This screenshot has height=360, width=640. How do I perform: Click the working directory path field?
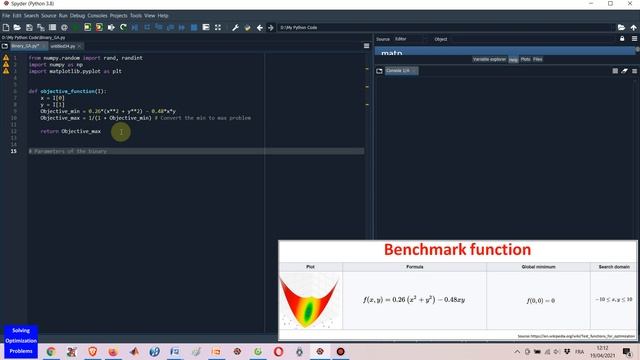(446, 27)
